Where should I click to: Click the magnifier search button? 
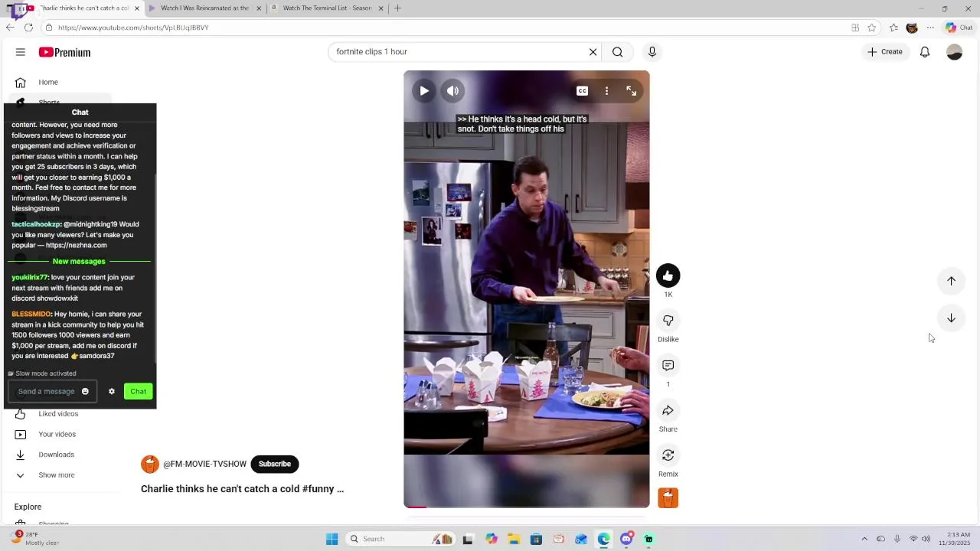point(617,52)
